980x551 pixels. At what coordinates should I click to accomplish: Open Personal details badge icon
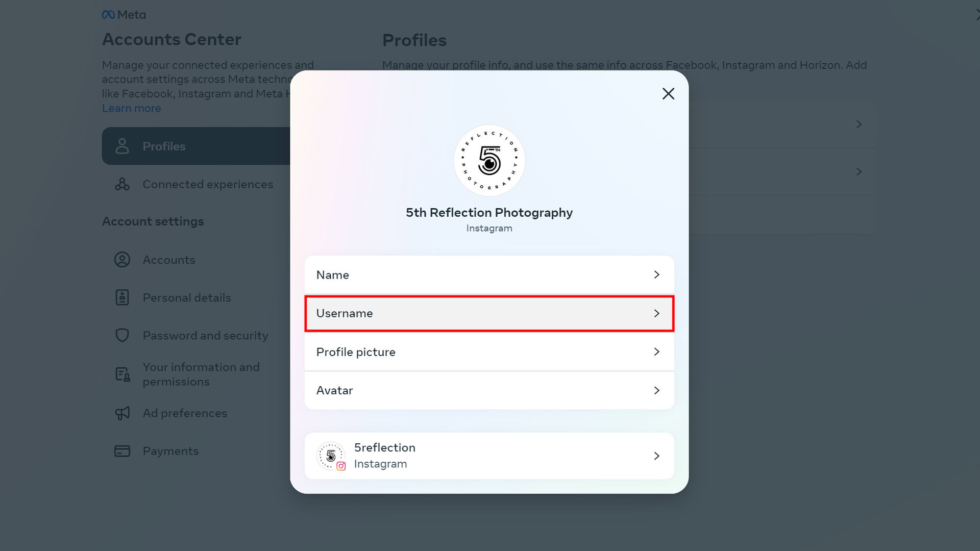(122, 297)
